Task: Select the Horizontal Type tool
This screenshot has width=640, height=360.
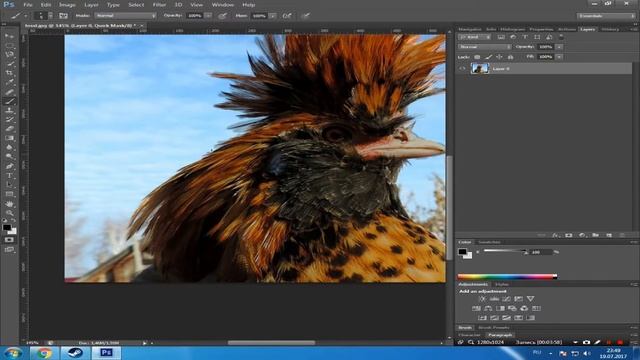Action: coord(9,176)
